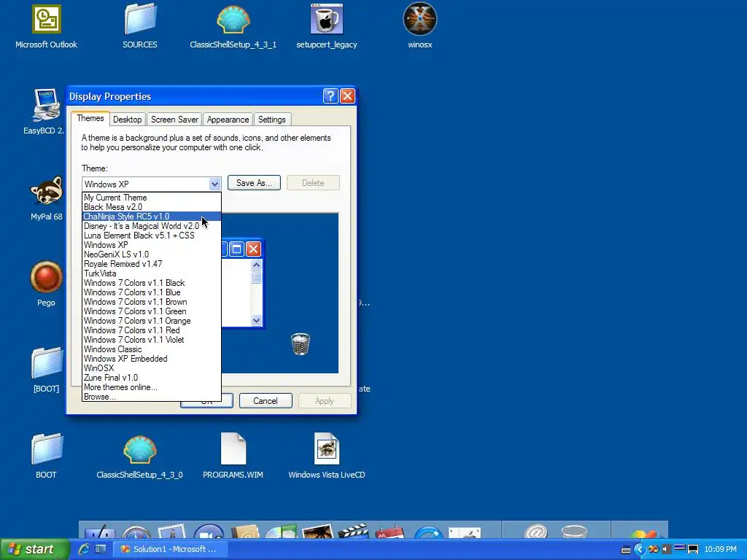The width and height of the screenshot is (747, 560).
Task: Choose Windows 7 Colors v1.1 Blue
Action: click(152, 292)
